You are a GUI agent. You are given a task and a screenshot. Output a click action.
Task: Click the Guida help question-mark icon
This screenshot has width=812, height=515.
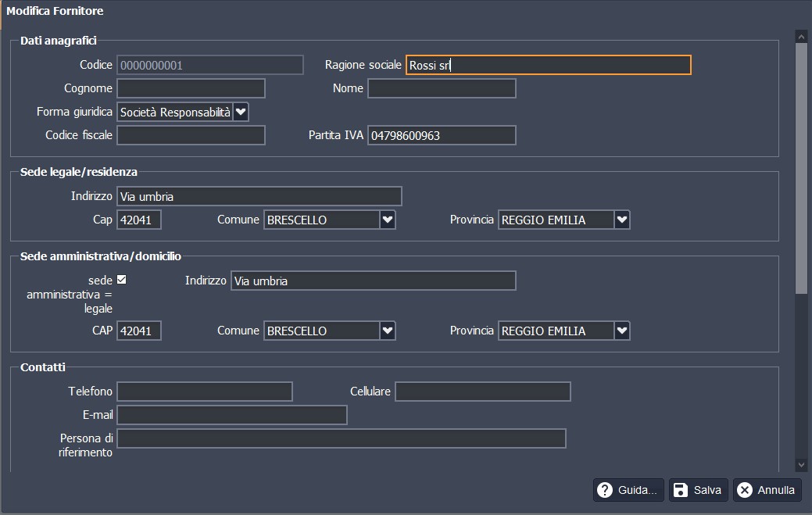(604, 490)
